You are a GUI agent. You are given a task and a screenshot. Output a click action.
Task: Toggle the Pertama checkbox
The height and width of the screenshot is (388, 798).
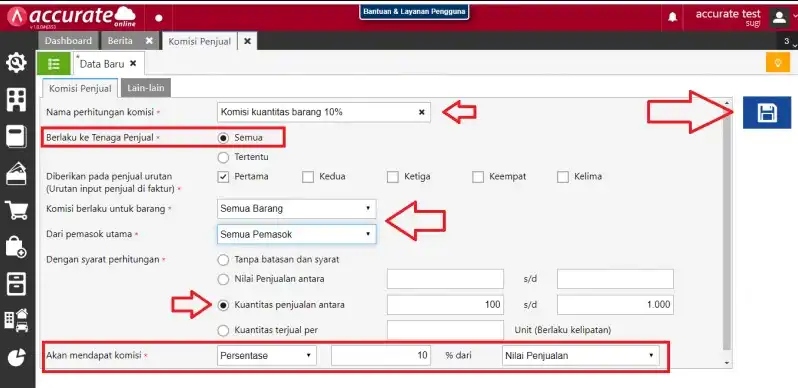[x=223, y=177]
